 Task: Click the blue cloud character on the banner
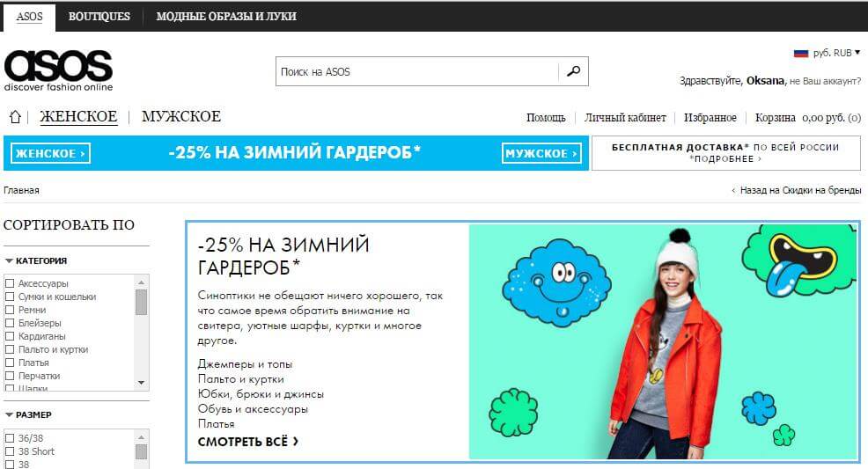(555, 282)
